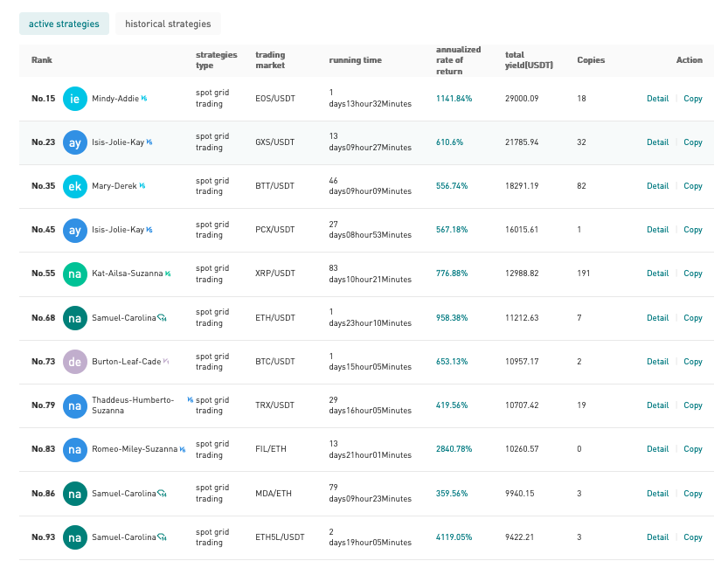Click the 'na' avatar in the No.93 row
This screenshot has width=728, height=561.
pyautogui.click(x=75, y=537)
